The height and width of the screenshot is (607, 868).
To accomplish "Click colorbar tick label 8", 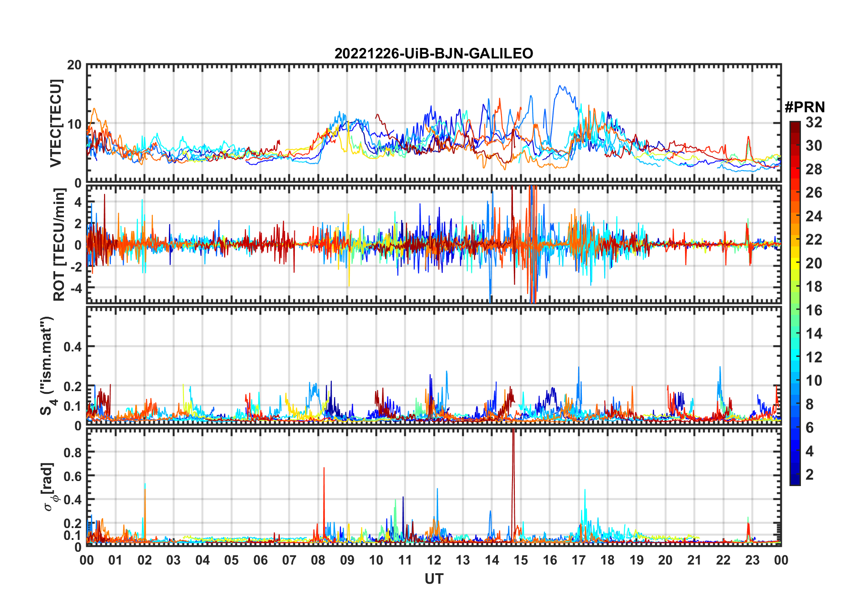I will [810, 404].
